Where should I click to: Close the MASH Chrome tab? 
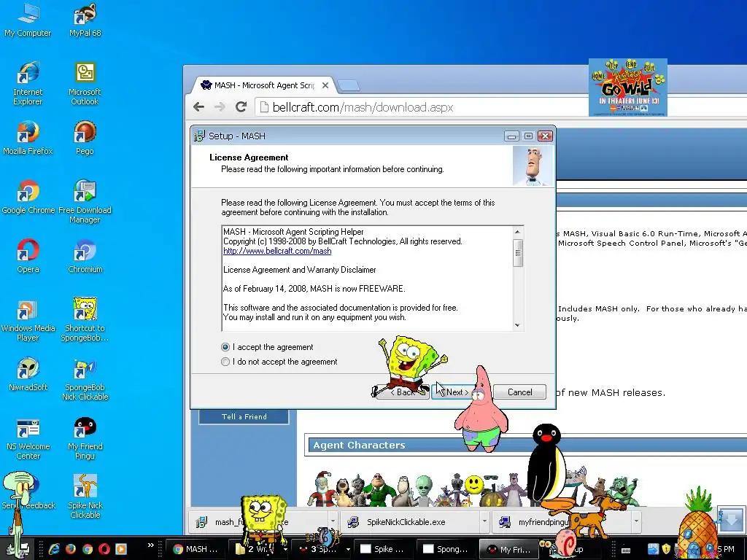coord(325,85)
